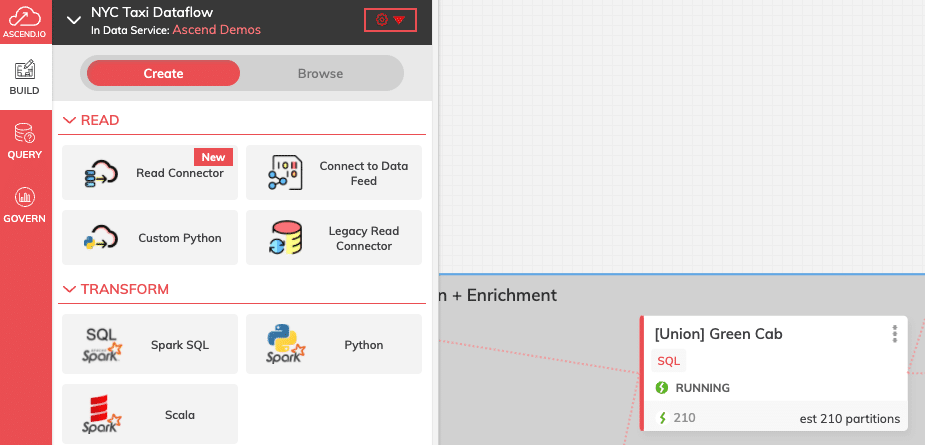Click the New badge on Read Connector
This screenshot has width=925, height=445.
(x=214, y=157)
